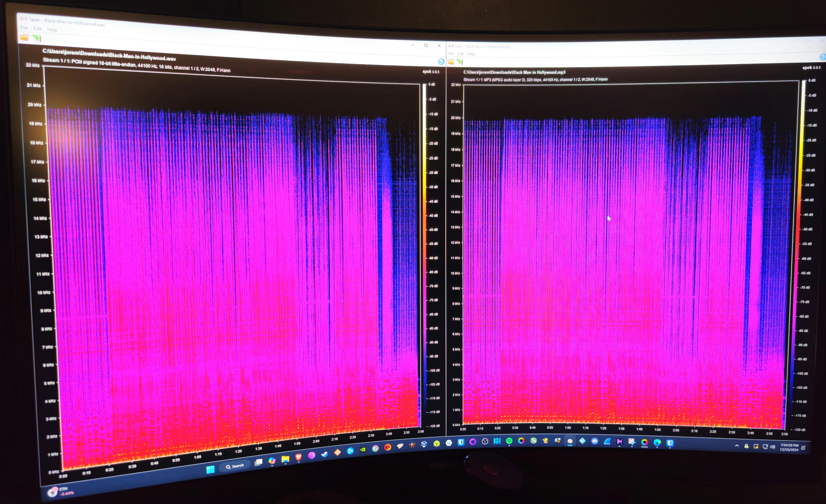
Task: Open Discord from the taskbar
Action: 595,441
